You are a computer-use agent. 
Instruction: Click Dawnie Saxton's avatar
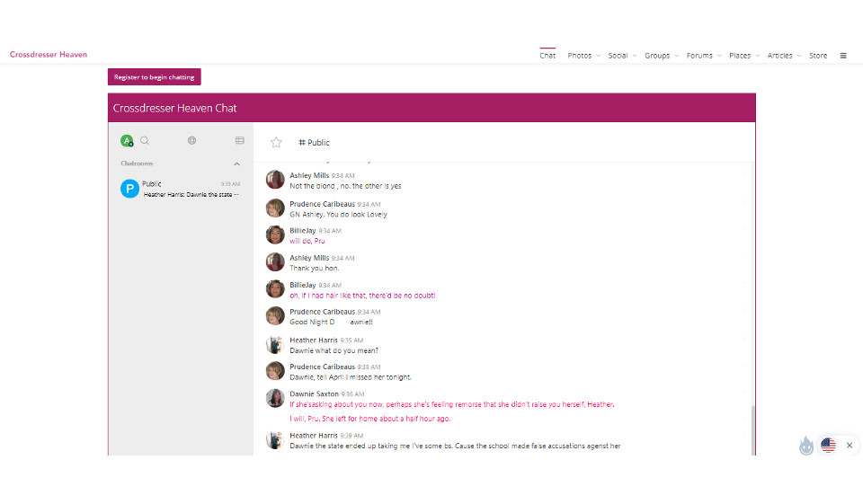click(x=275, y=398)
